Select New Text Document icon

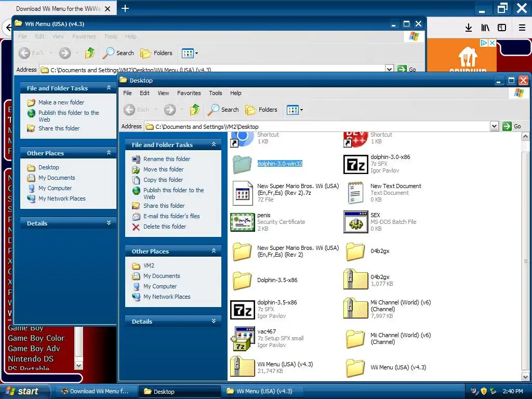[355, 193]
